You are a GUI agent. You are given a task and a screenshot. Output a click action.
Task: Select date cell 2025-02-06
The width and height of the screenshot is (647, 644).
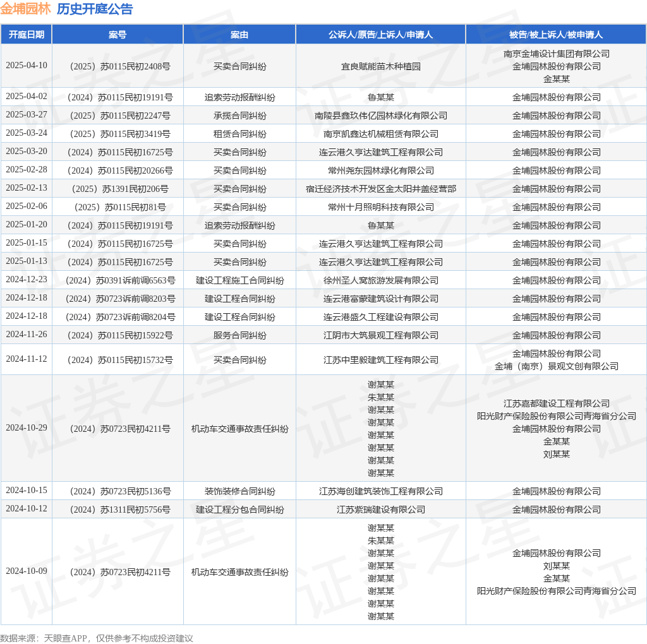(x=27, y=206)
